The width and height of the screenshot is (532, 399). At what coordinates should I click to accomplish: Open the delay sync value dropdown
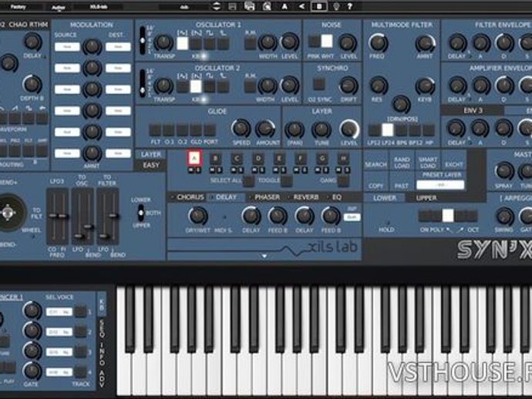click(352, 217)
